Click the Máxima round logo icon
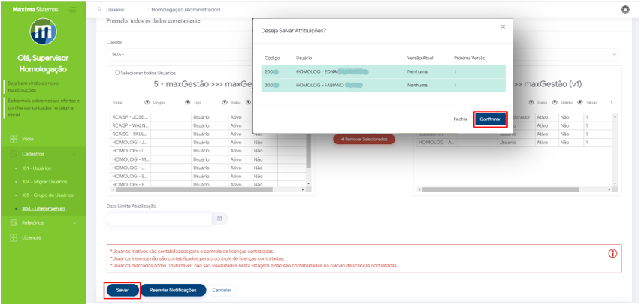This screenshot has height=308, width=644. pos(44,33)
